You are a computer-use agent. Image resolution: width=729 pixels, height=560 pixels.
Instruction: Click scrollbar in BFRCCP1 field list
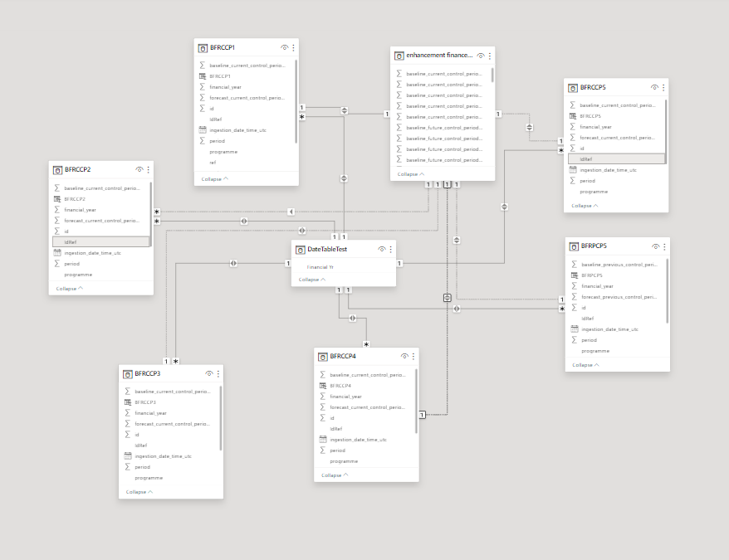pyautogui.click(x=296, y=101)
